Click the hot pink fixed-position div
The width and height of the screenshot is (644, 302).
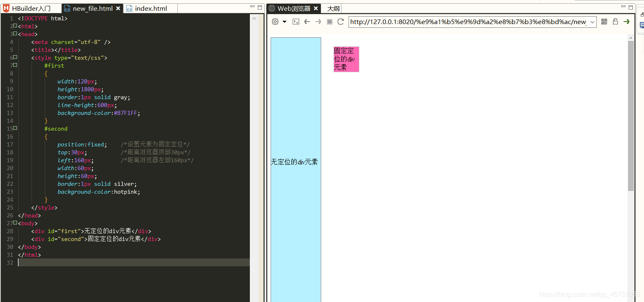click(x=346, y=59)
